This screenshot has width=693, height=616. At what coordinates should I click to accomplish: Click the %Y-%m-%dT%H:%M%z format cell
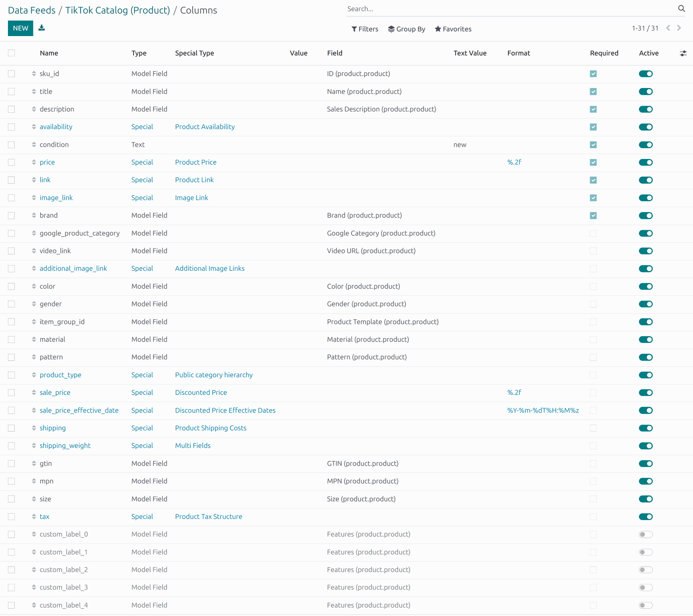point(543,410)
